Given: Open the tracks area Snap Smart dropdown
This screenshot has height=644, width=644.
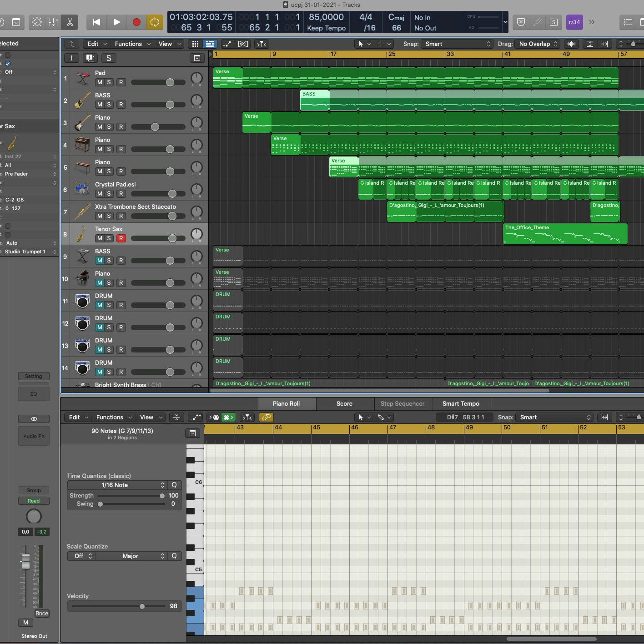Looking at the screenshot, I should [457, 44].
